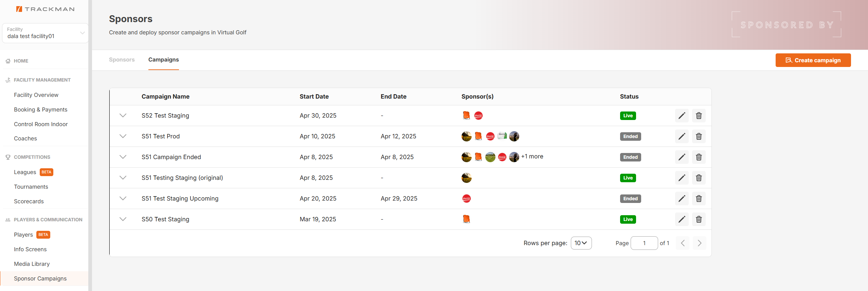Click the page number input field
The width and height of the screenshot is (868, 291).
point(644,243)
